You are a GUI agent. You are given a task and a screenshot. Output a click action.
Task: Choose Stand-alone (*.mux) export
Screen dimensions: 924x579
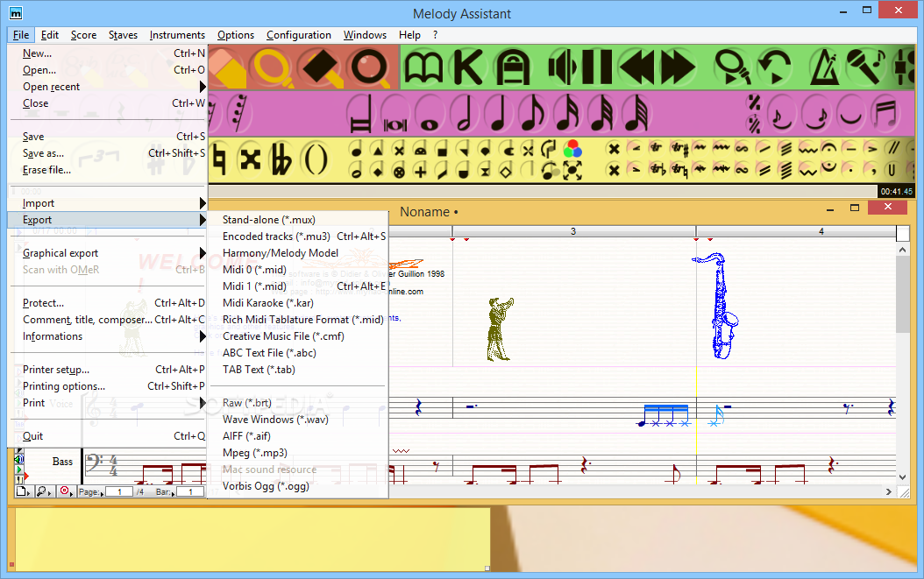point(297,220)
